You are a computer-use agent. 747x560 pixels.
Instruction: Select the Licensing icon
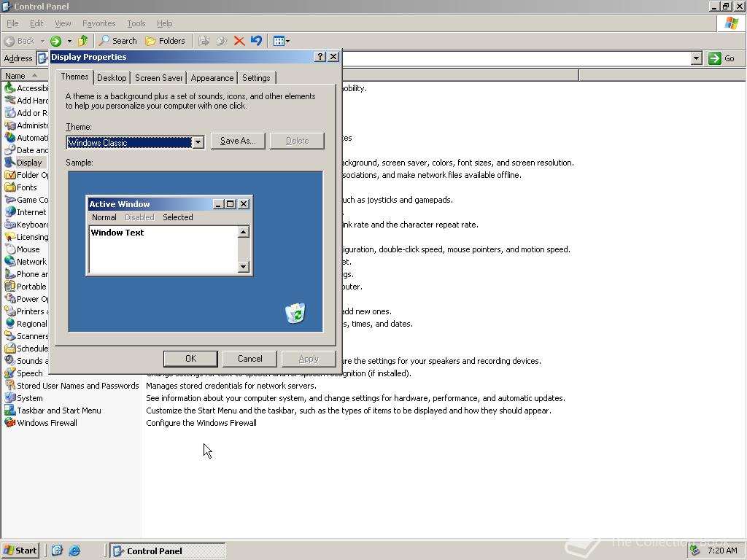coord(9,237)
